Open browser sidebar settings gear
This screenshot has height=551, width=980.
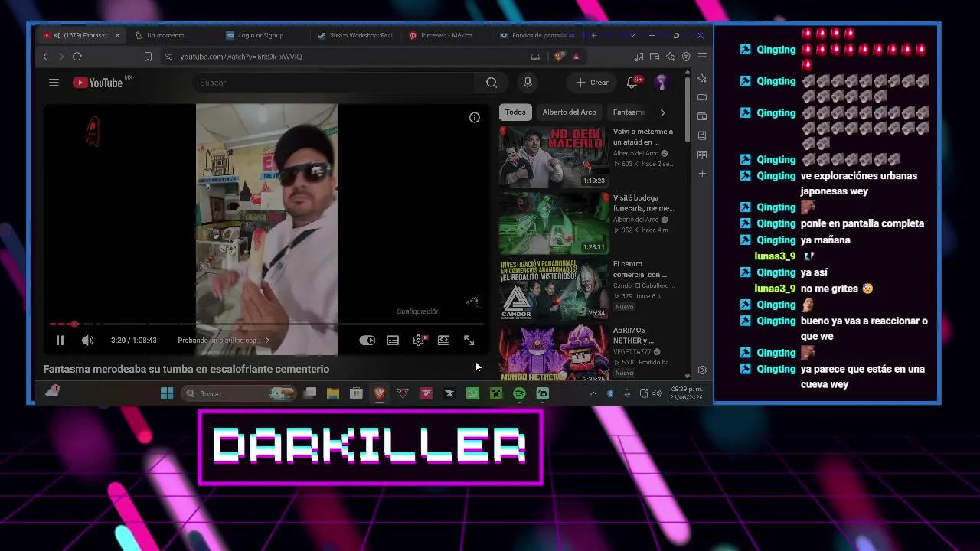pos(702,370)
